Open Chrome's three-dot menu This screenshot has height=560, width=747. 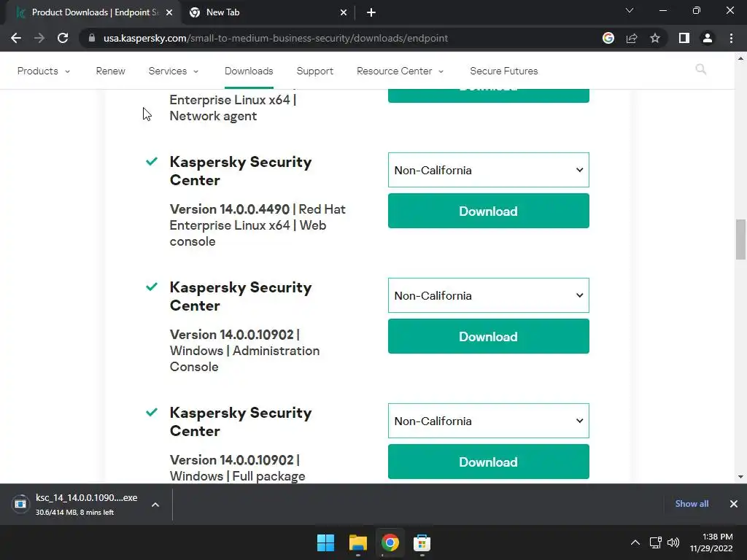731,38
